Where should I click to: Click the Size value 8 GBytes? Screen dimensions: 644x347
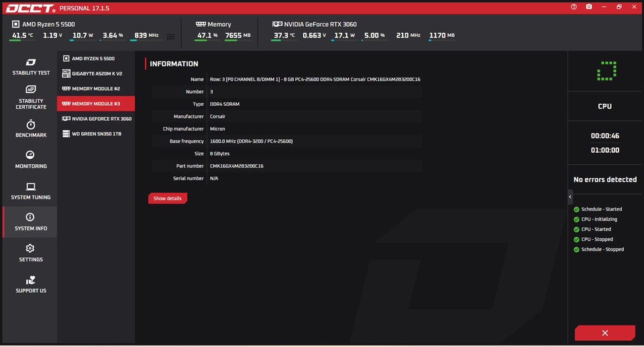click(220, 153)
